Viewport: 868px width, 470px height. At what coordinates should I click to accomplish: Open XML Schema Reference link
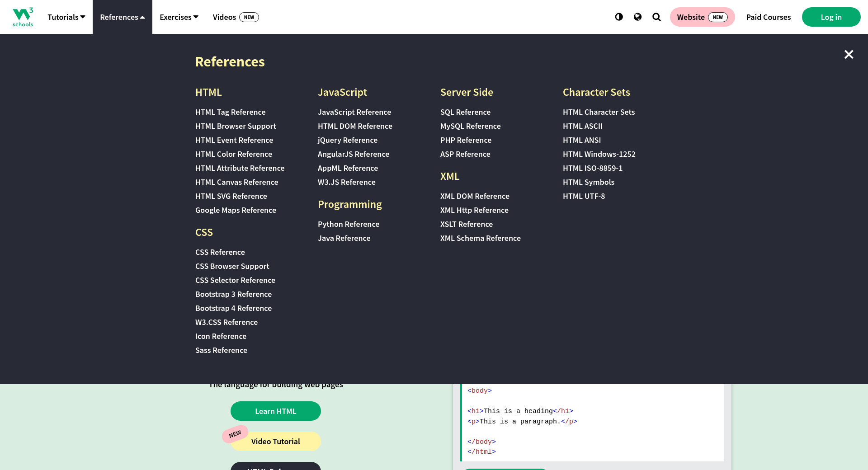click(480, 238)
